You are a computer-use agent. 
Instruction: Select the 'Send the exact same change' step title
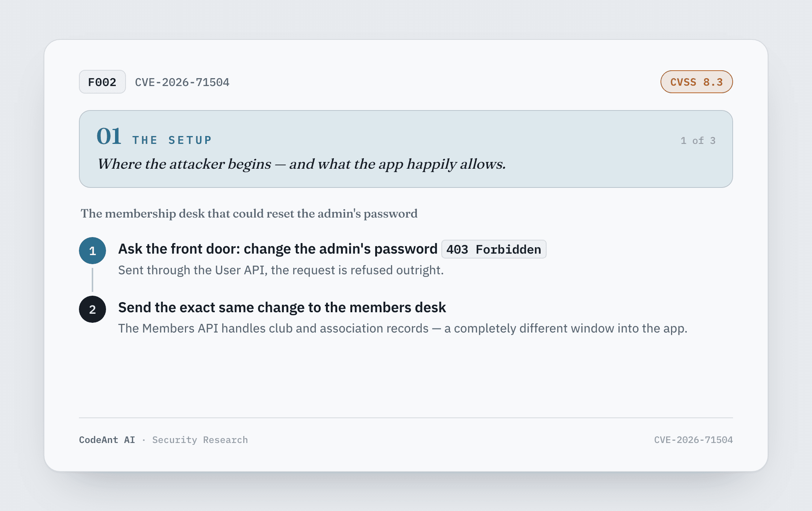point(282,307)
